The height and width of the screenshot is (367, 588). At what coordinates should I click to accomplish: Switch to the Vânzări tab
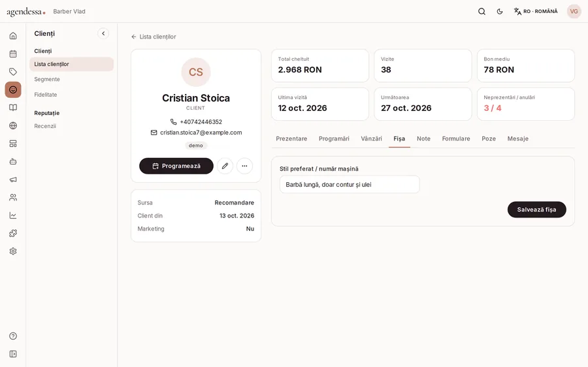(371, 138)
